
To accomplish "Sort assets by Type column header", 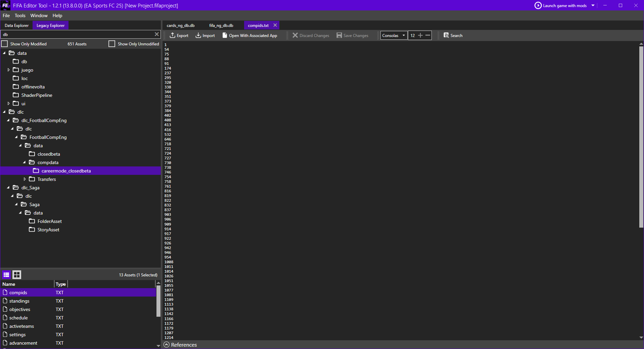I will (x=61, y=284).
